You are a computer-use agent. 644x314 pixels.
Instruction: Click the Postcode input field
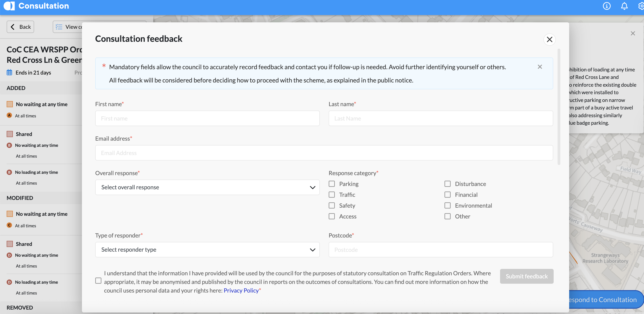pos(440,250)
